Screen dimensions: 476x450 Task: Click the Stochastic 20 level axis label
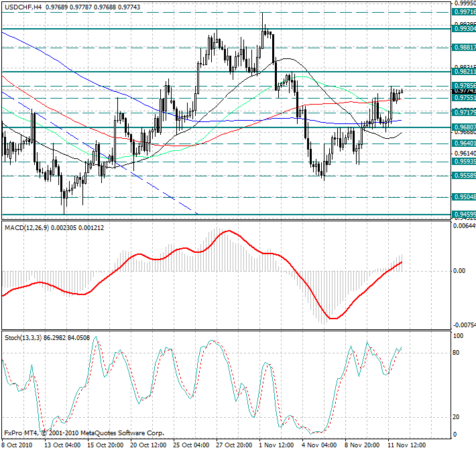coord(458,416)
